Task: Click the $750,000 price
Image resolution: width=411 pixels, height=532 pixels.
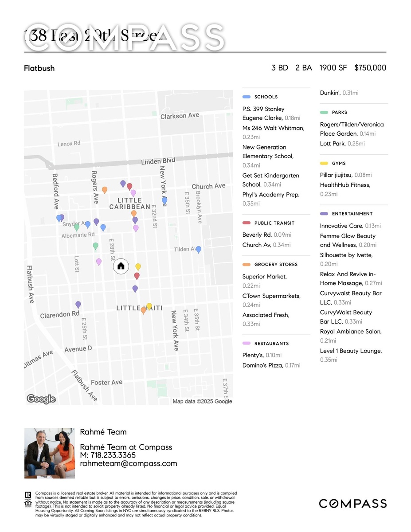Action: (x=370, y=68)
